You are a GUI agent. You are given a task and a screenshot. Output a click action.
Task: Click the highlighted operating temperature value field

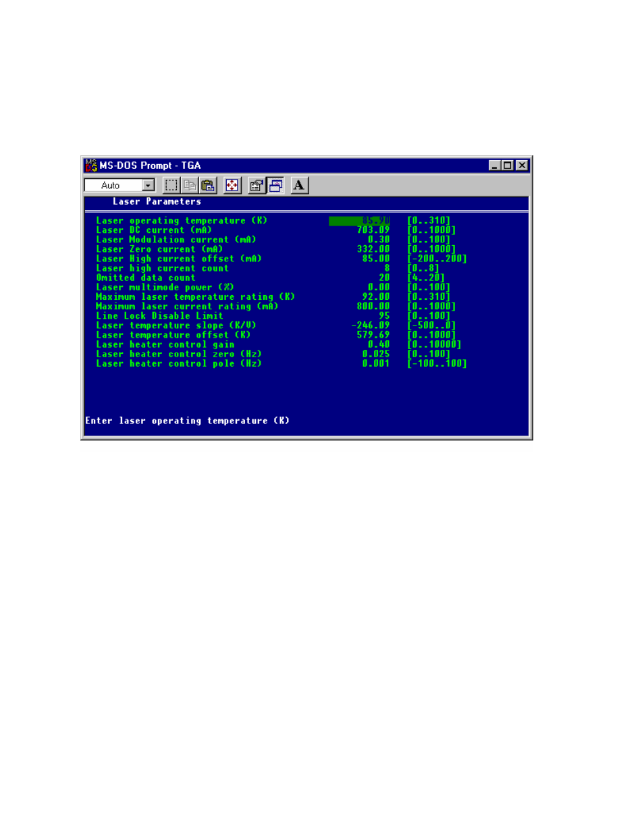[x=359, y=221]
